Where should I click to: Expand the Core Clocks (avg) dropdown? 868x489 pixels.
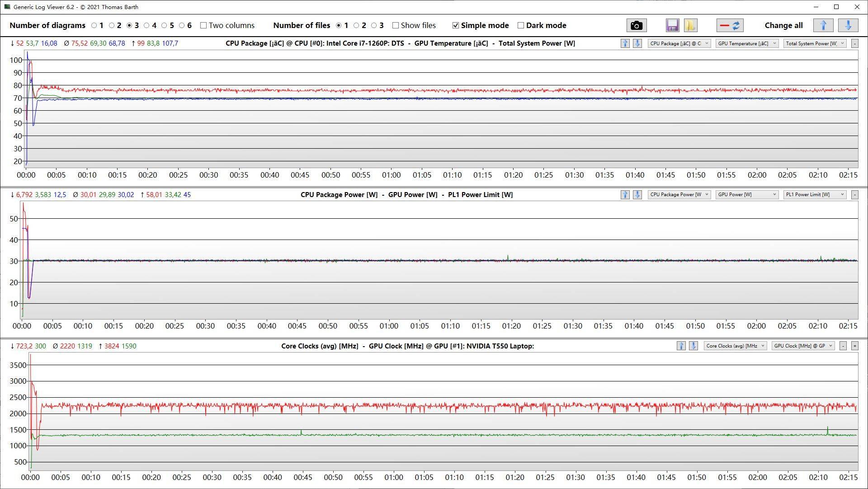[x=735, y=346]
